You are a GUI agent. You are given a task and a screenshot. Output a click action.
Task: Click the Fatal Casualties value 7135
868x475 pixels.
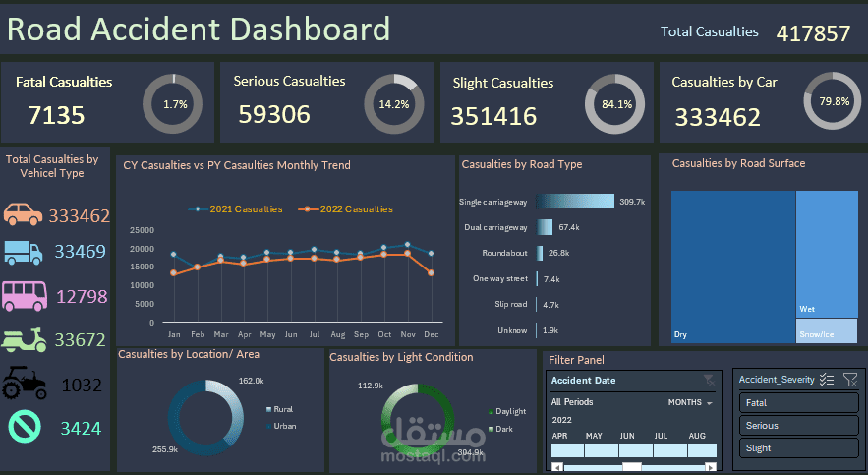tap(56, 115)
